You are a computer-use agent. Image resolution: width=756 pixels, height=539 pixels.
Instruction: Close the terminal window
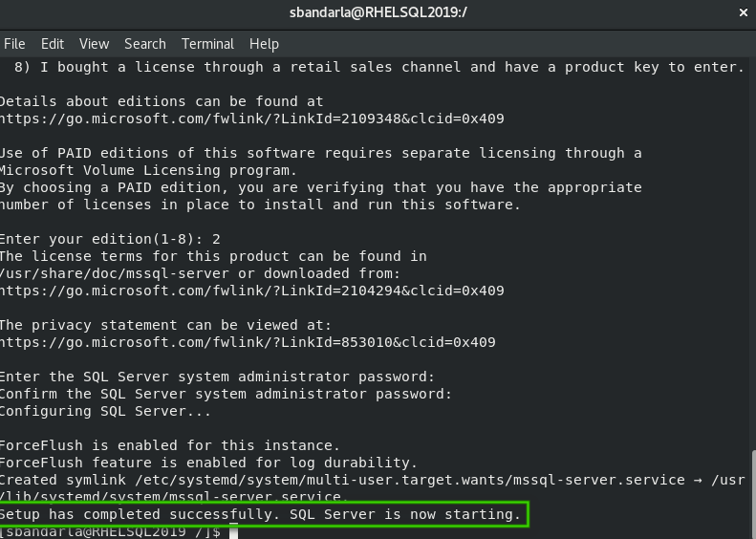coord(743,13)
